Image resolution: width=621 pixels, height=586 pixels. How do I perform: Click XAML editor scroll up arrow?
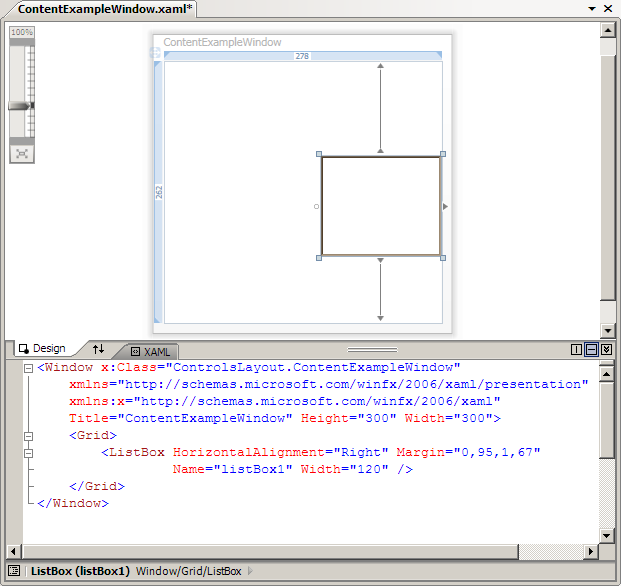(606, 373)
